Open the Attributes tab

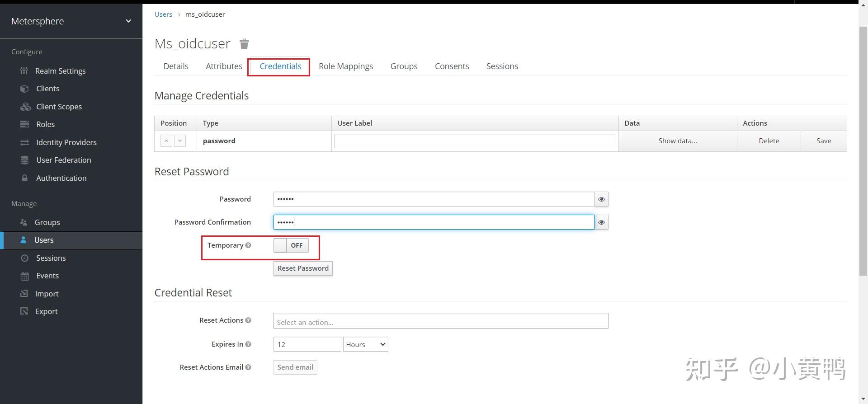[224, 66]
